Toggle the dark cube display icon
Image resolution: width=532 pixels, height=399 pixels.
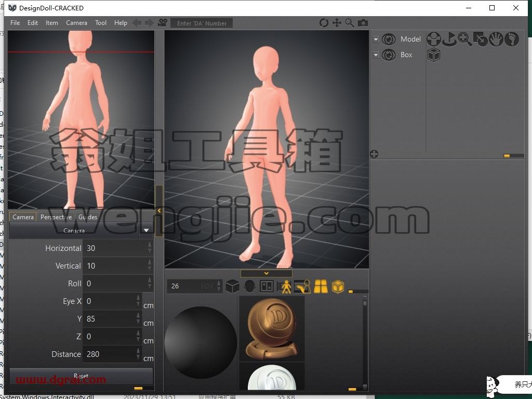coord(233,286)
